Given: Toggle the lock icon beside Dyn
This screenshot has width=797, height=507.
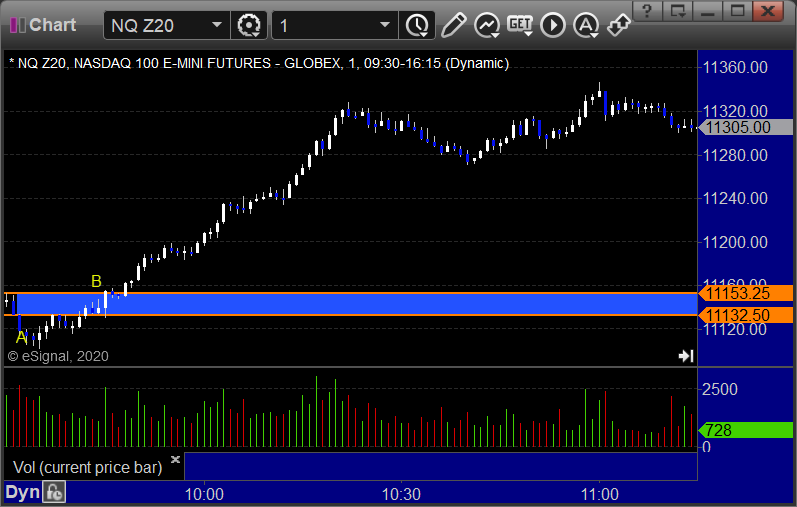Looking at the screenshot, I should tap(54, 492).
